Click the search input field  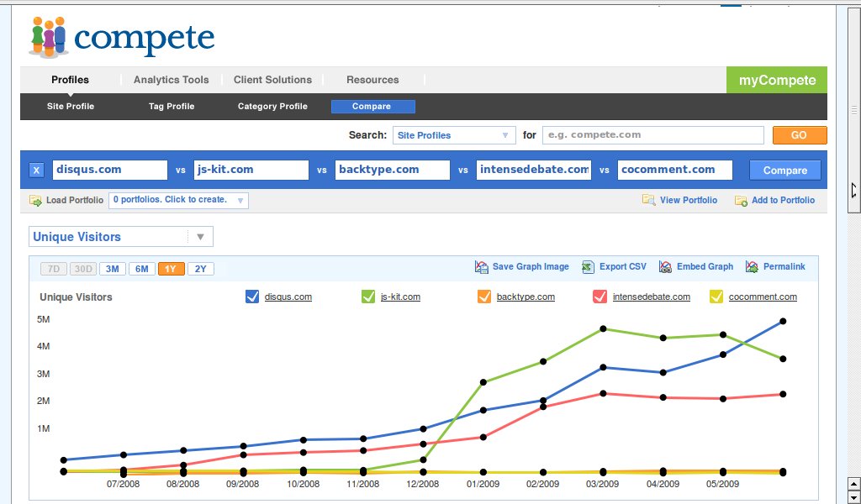pyautogui.click(x=652, y=135)
